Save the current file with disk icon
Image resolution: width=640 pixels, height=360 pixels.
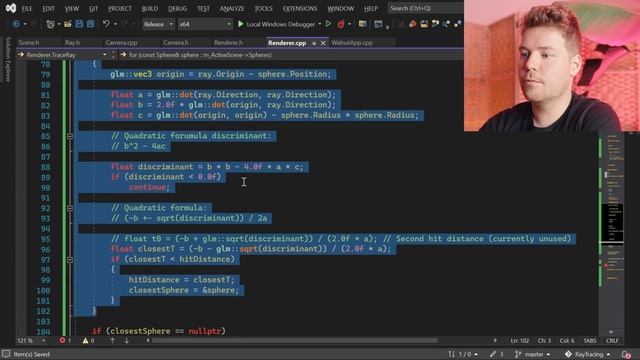[79, 24]
